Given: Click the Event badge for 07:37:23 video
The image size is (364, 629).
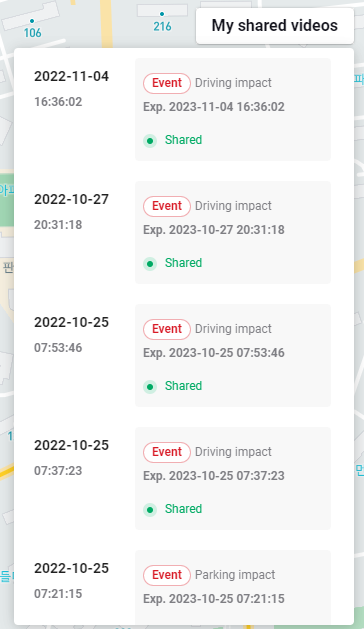Looking at the screenshot, I should [x=167, y=452].
